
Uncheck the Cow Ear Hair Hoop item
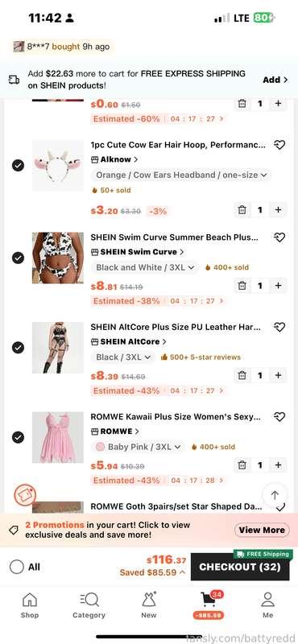click(x=18, y=166)
